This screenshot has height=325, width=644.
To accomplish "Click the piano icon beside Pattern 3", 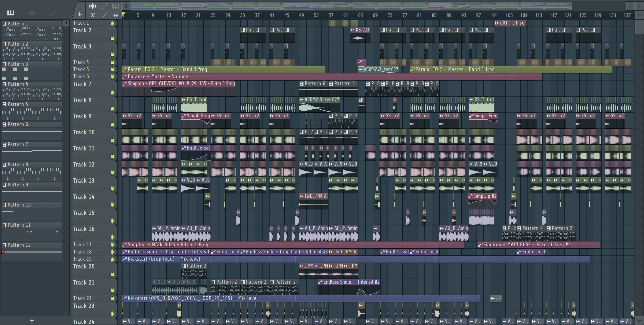I will click(4, 64).
